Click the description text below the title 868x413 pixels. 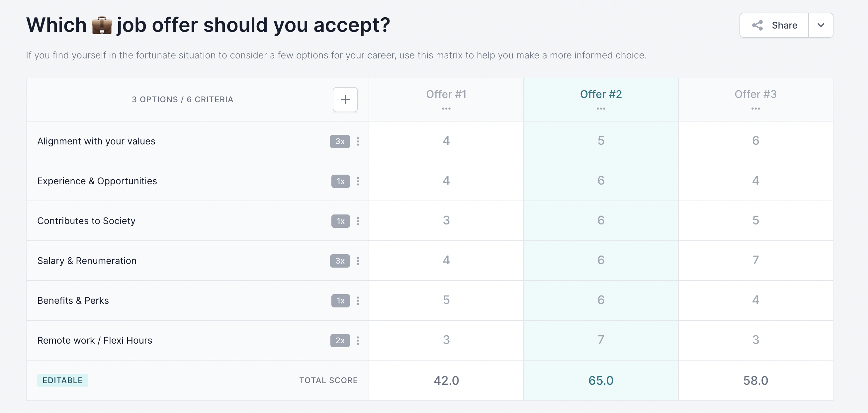click(x=336, y=55)
